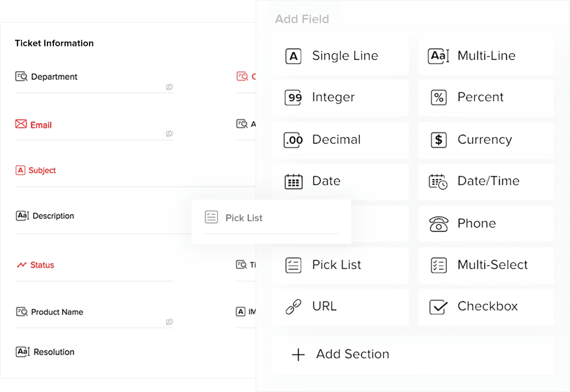Viewport: 570px width, 392px height.
Task: Click the Integer field icon
Action: pos(293,97)
